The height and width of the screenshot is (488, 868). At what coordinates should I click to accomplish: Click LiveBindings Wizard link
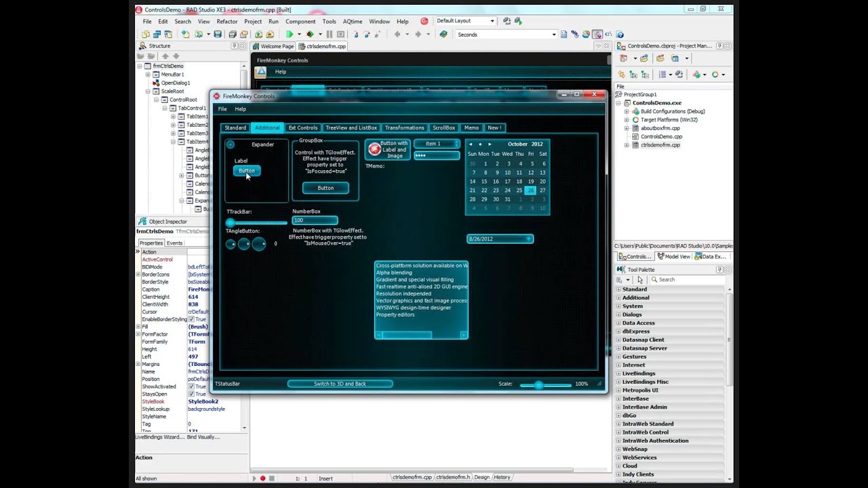[x=159, y=437]
